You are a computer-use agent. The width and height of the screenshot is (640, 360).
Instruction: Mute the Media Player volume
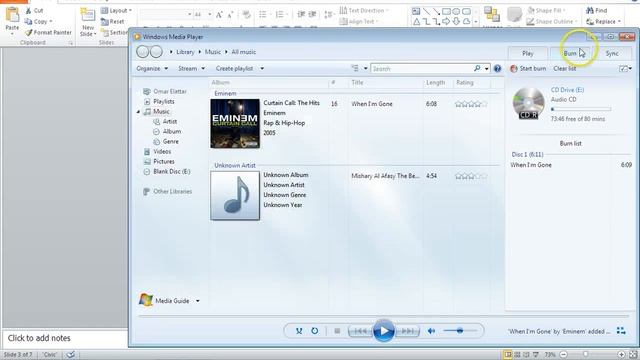point(431,331)
